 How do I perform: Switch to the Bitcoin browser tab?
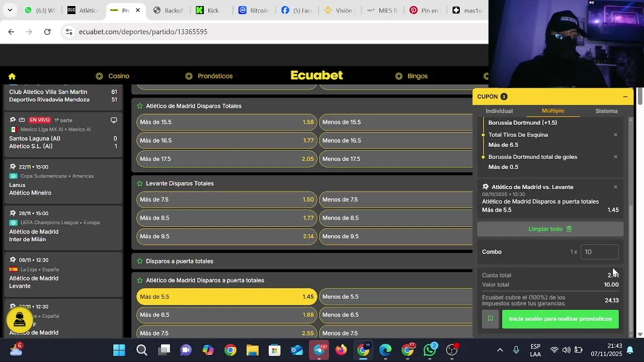click(x=254, y=10)
